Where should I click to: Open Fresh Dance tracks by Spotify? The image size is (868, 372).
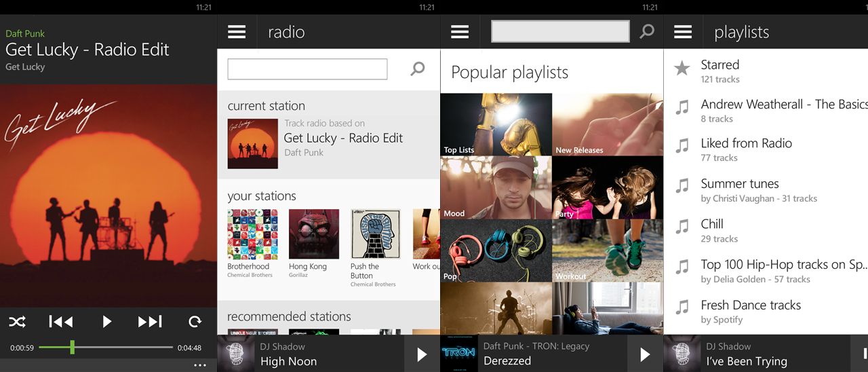click(766, 312)
